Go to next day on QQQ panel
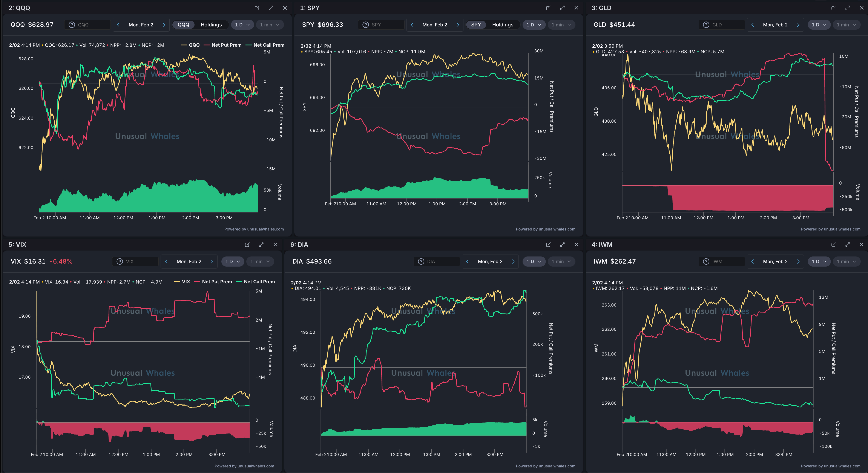The height and width of the screenshot is (473, 868). tap(164, 24)
